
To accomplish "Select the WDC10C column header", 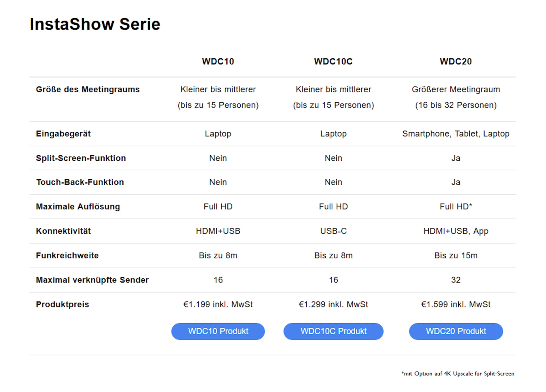I will click(333, 61).
